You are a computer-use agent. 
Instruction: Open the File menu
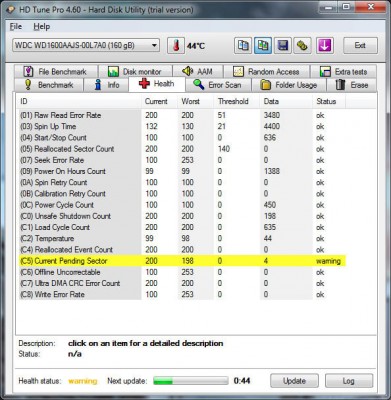coord(16,27)
